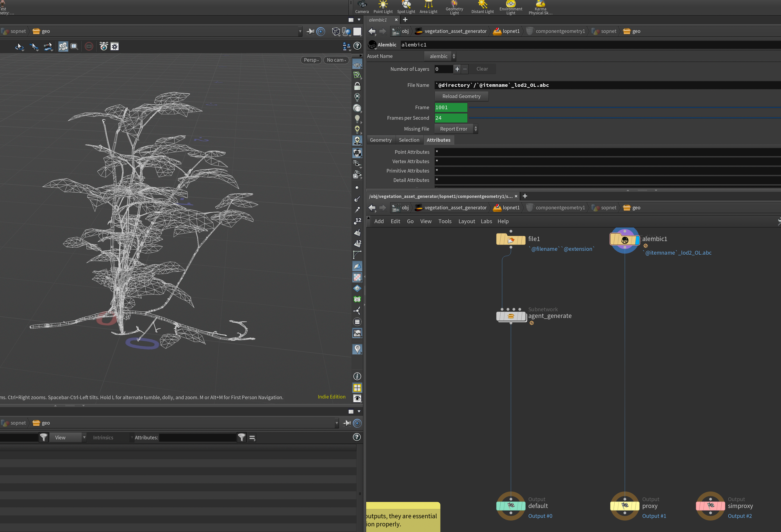This screenshot has width=781, height=532.
Task: Toggle the display flag on alembic1 node
Action: point(637,240)
